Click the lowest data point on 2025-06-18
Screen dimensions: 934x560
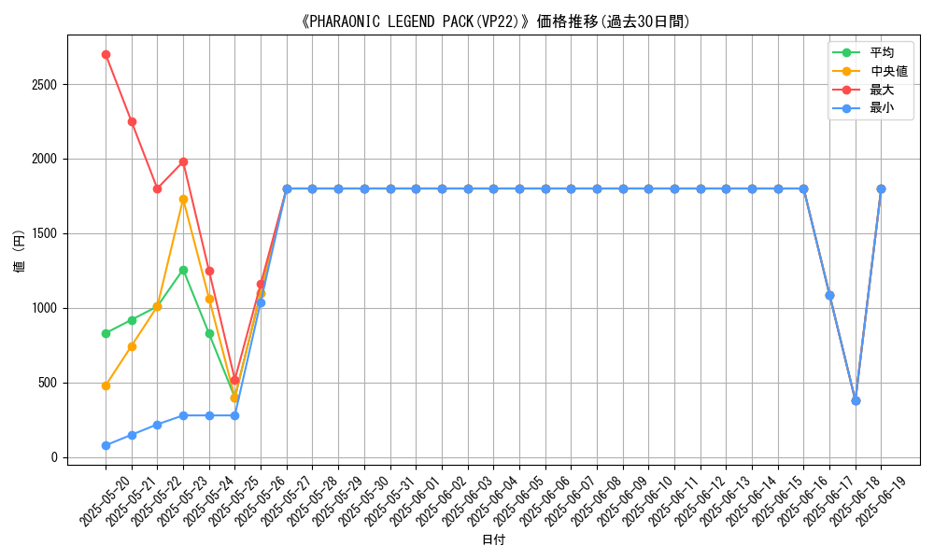tap(856, 401)
